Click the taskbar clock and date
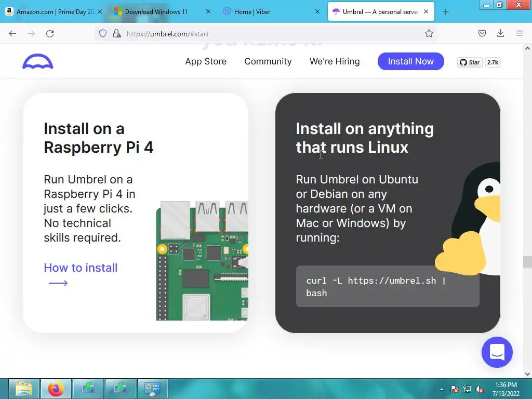 tap(506, 389)
